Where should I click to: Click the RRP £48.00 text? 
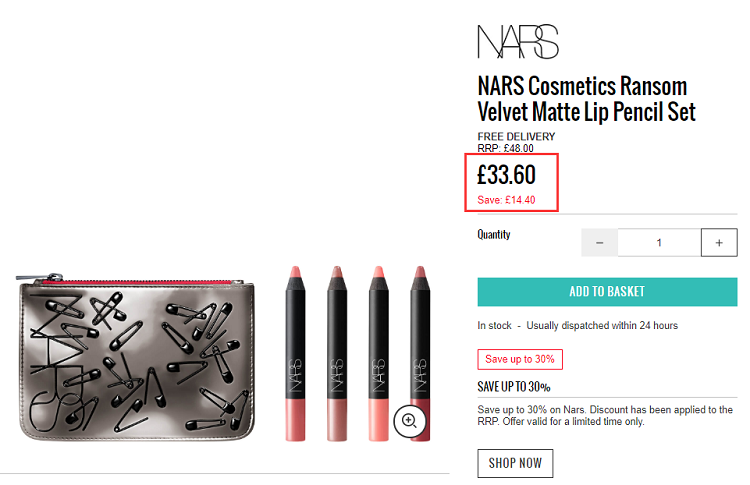click(x=505, y=148)
